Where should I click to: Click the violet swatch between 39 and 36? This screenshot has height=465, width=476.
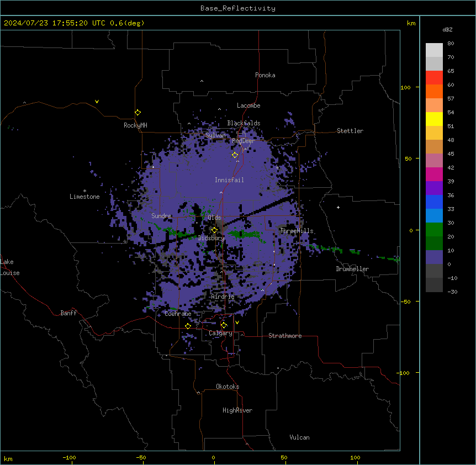(434, 188)
